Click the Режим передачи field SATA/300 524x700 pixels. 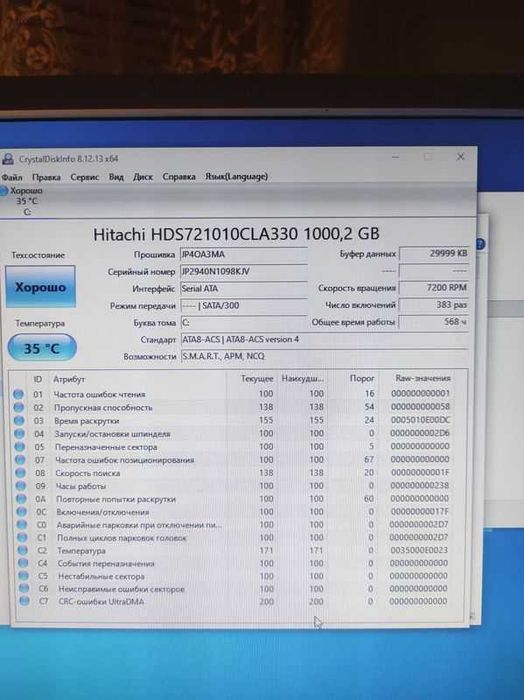coord(244,306)
